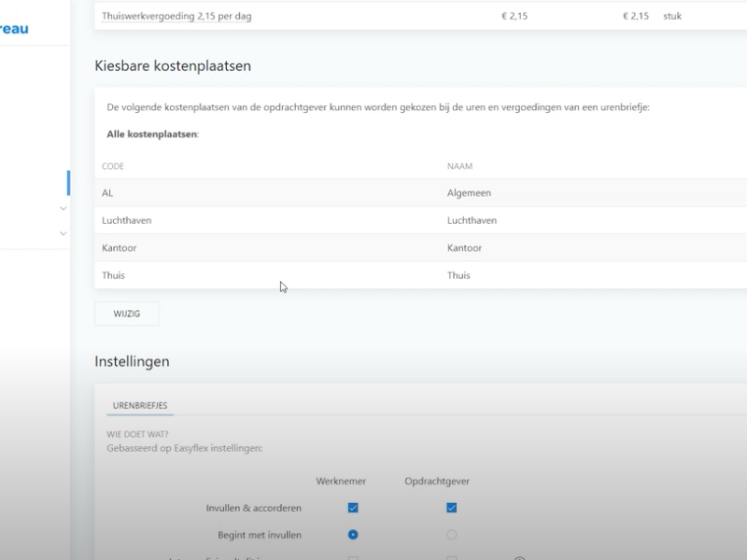
Task: Click the WIJZIG button below the kostenplaatsen table
Action: pos(125,314)
